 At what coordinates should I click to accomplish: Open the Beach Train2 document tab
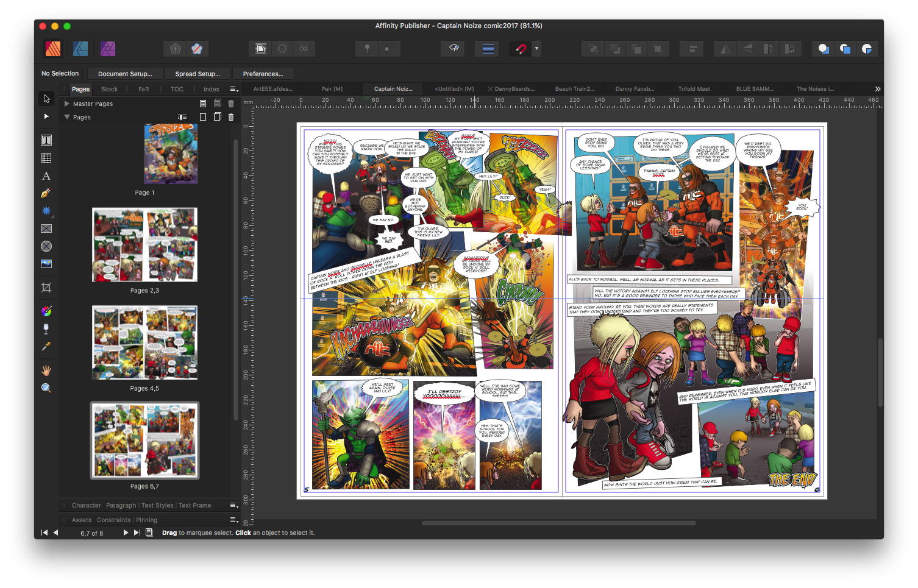574,89
